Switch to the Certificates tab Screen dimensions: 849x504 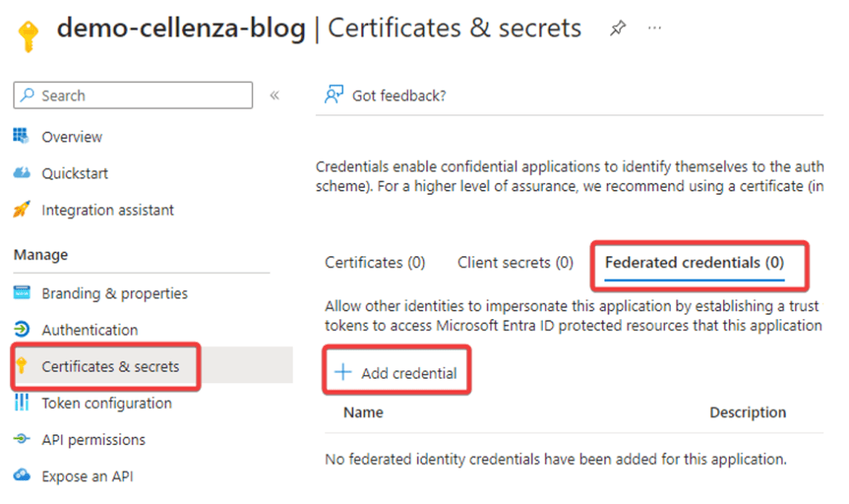[x=375, y=262]
